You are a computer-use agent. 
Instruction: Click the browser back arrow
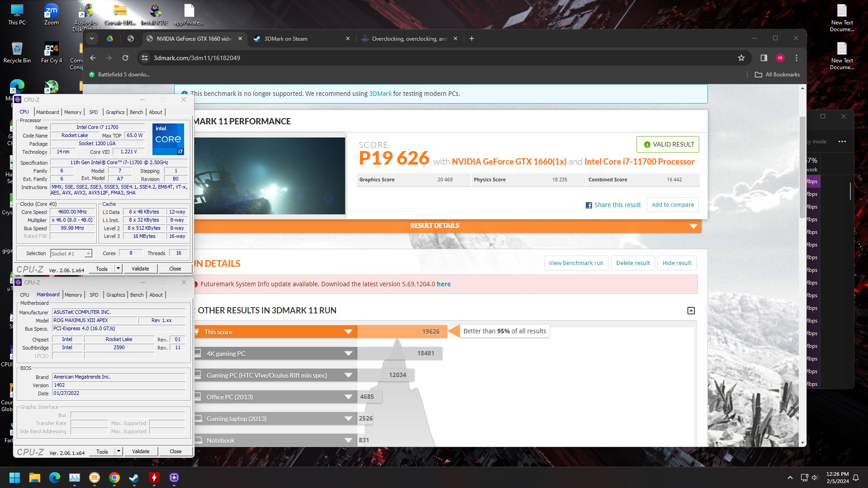93,58
